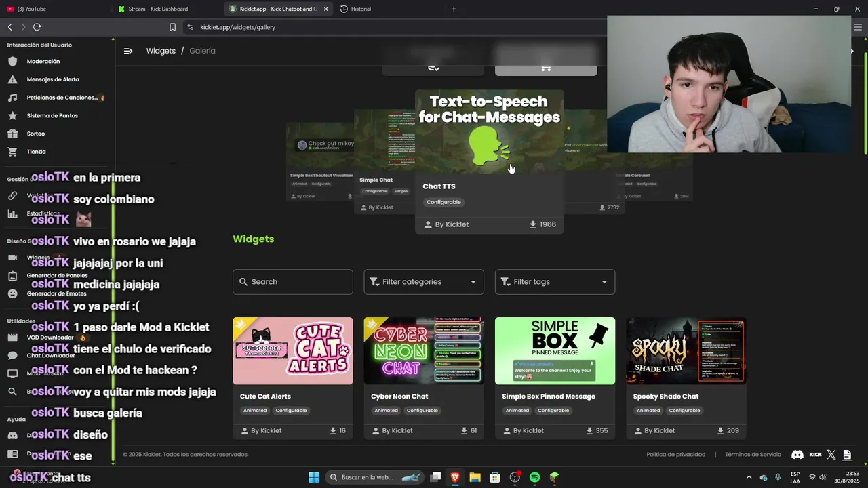
Task: Click the browser address bar URL
Action: 237,27
